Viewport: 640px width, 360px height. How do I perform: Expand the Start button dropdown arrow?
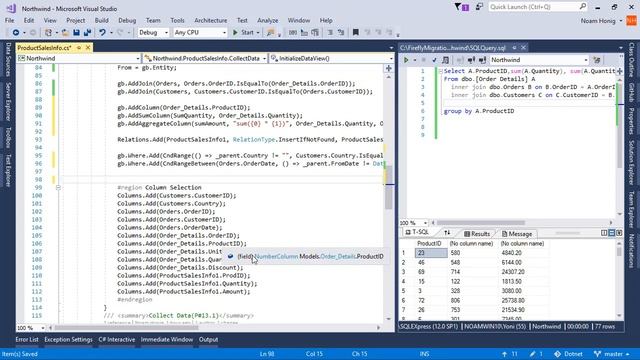click(x=258, y=33)
